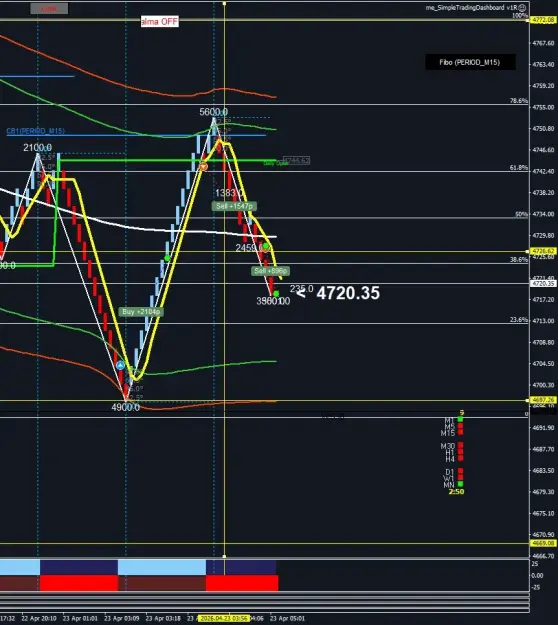Click the green M1 timeframe trend square
The height and width of the screenshot is (625, 558).
tap(461, 419)
